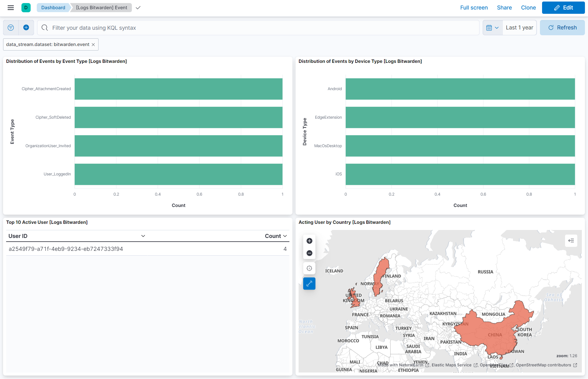This screenshot has width=588, height=379.
Task: Open the date quick menu calendar dropdown
Action: click(x=492, y=28)
